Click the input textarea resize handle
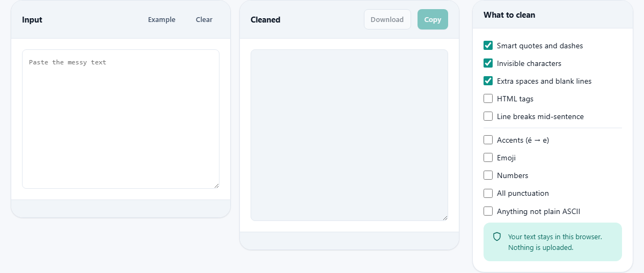644x273 pixels. (216, 186)
